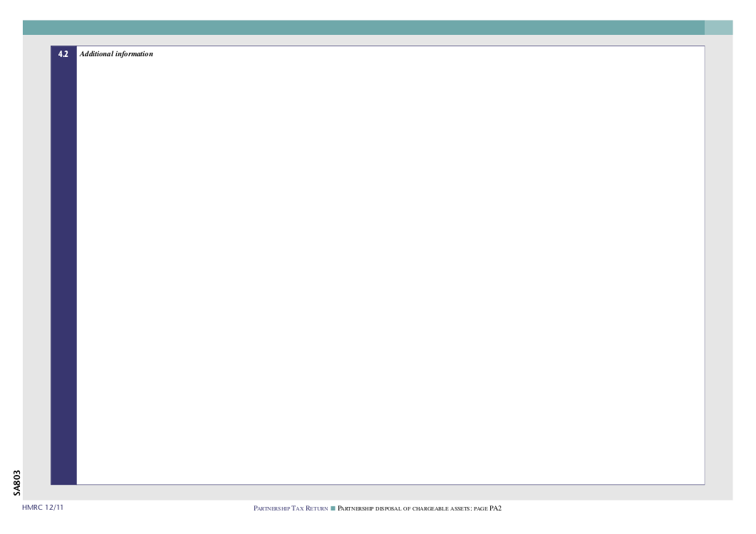Click the 'SA803' form code text

coord(17,483)
